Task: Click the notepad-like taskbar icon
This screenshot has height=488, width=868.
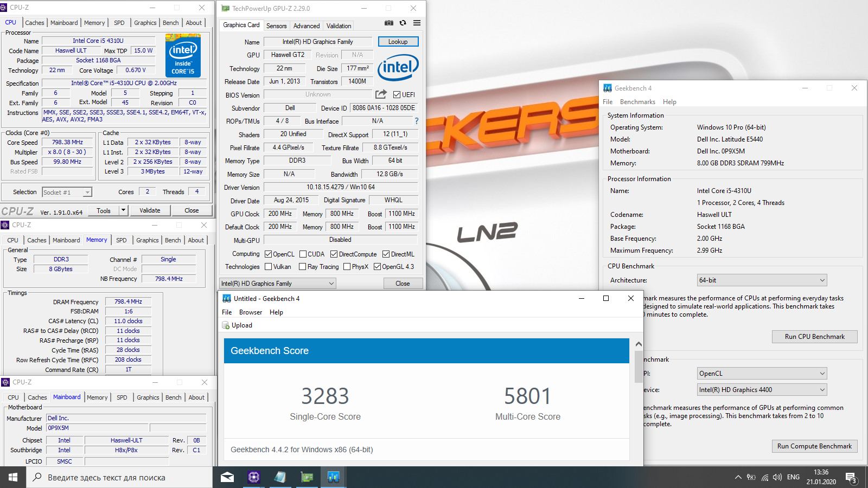Action: 280,477
